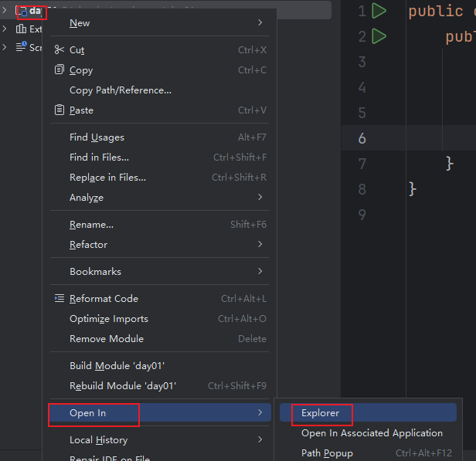Viewport: 476px width, 461px height.
Task: Choose Remove Module menu entry
Action: [x=159, y=339]
